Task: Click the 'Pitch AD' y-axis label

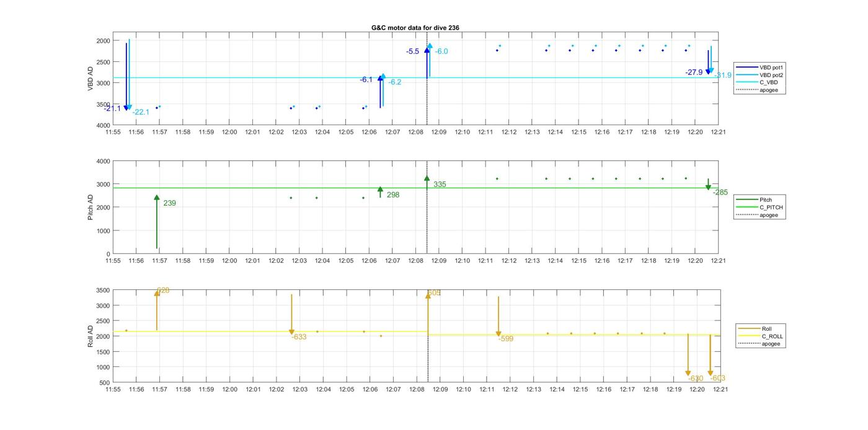Action: pos(91,208)
